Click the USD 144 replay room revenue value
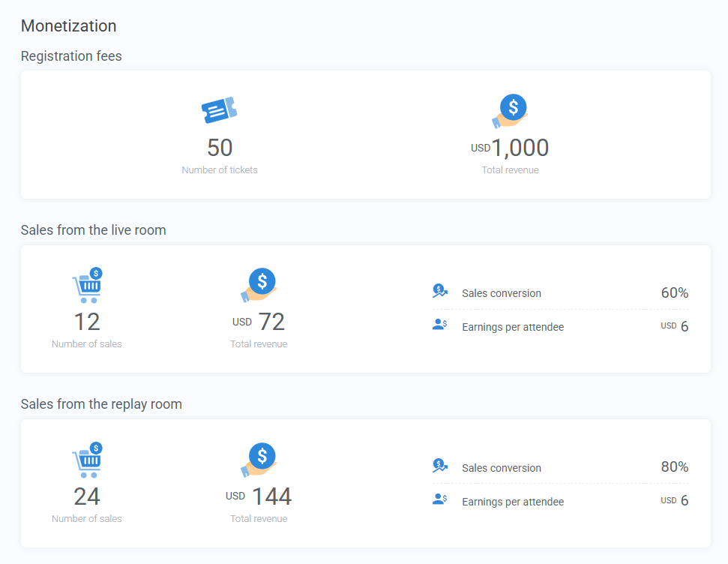 pos(259,496)
